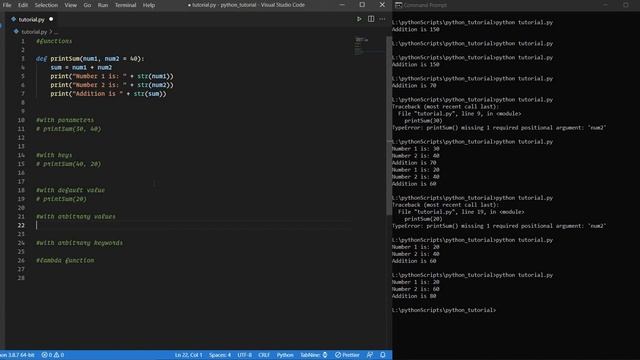Open the View menu
Screen dimensions: 640x360
[x=70, y=5]
